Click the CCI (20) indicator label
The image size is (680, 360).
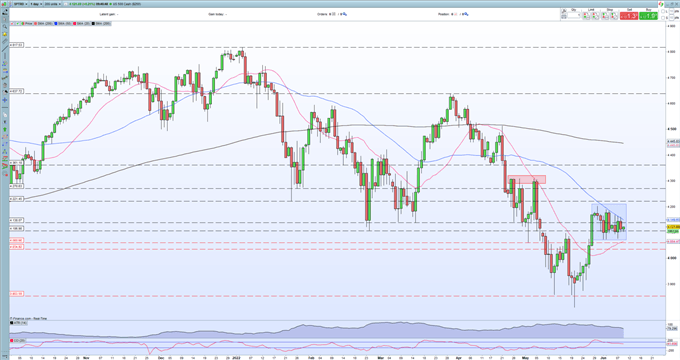coord(18,341)
